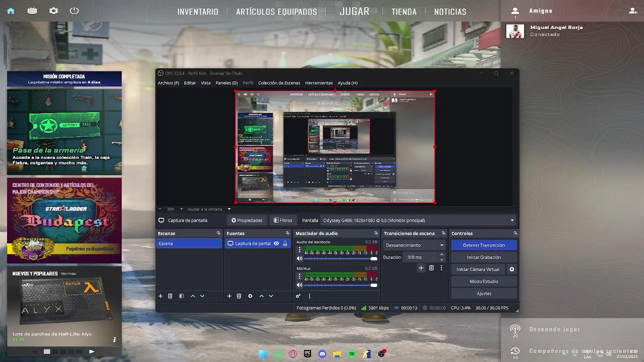Undock the Escenas panel
Screen dimensions: 644x362
[218, 233]
